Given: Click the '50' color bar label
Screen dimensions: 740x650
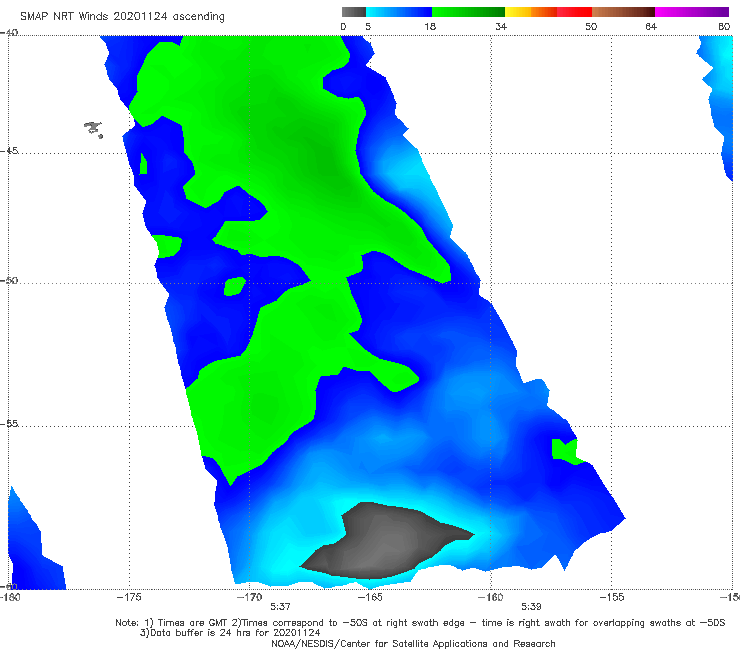Looking at the screenshot, I should [591, 26].
